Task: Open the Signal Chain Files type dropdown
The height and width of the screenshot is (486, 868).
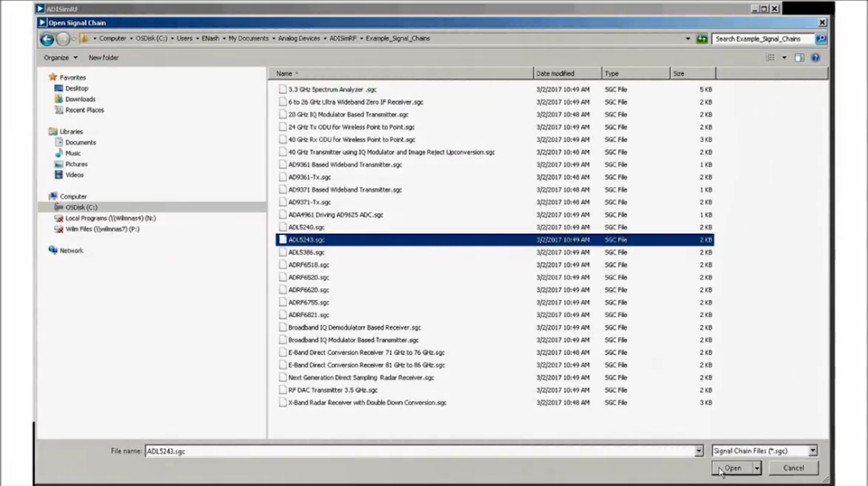Action: (764, 451)
